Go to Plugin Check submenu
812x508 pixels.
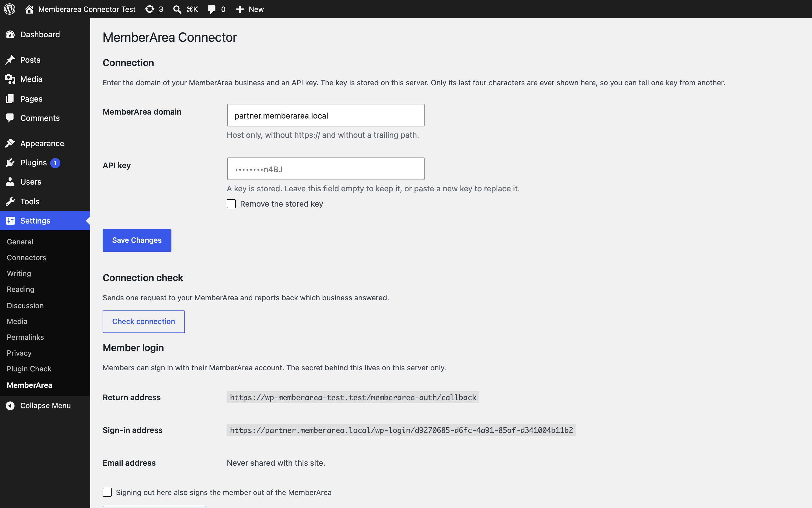pos(29,369)
